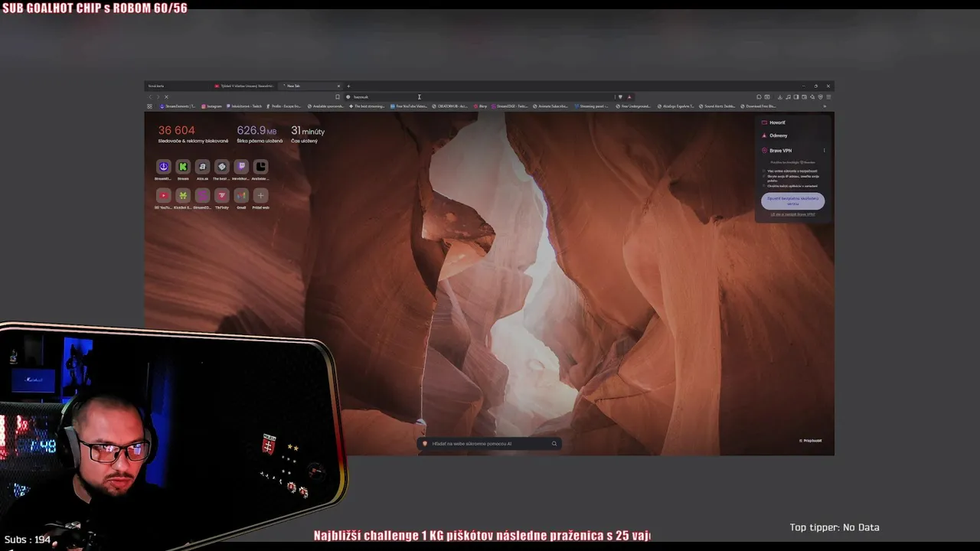The height and width of the screenshot is (551, 980).
Task: Toggle the sidebar panel toolbar icon
Action: (x=796, y=97)
